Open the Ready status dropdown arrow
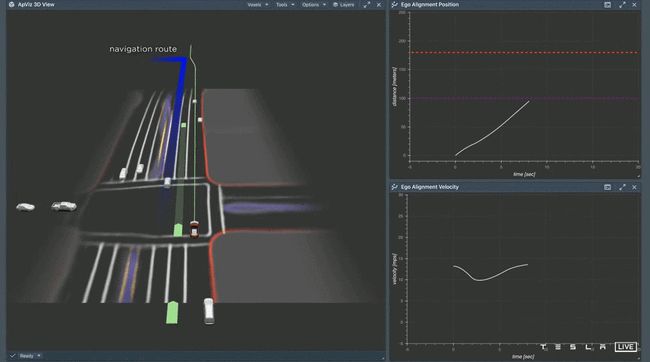 39,356
